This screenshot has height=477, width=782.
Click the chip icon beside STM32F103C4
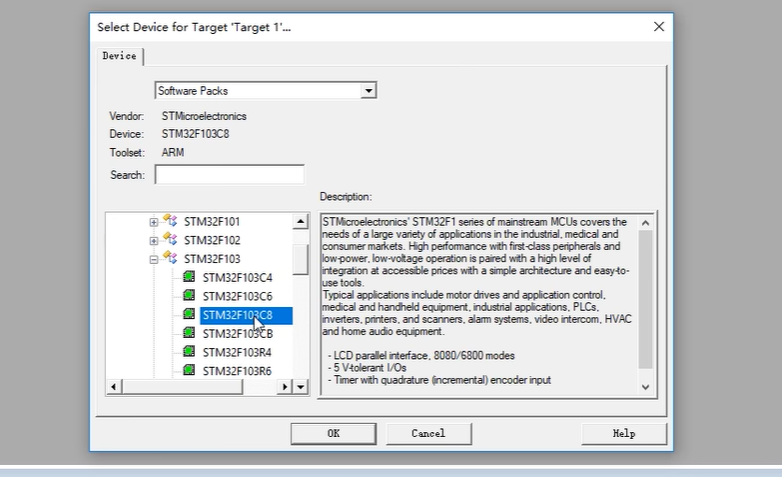(x=189, y=276)
